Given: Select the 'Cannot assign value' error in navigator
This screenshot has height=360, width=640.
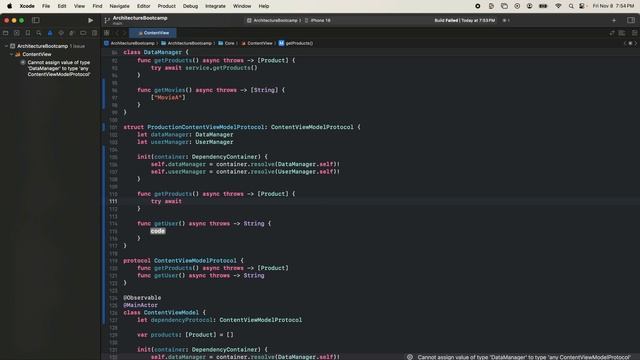Looking at the screenshot, I should [x=55, y=68].
